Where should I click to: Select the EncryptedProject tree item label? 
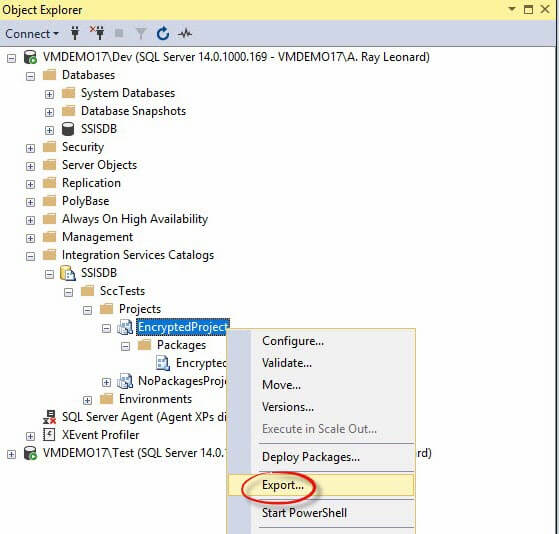click(182, 327)
